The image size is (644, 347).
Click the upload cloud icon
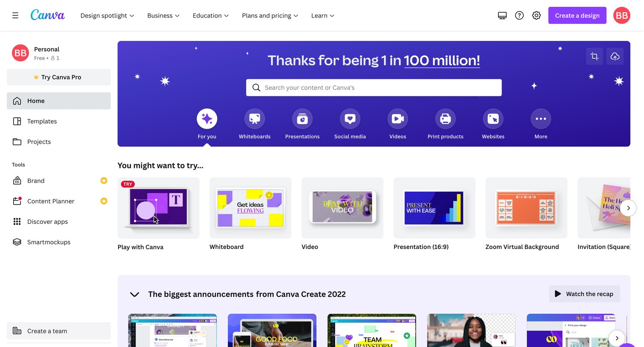[x=615, y=56]
